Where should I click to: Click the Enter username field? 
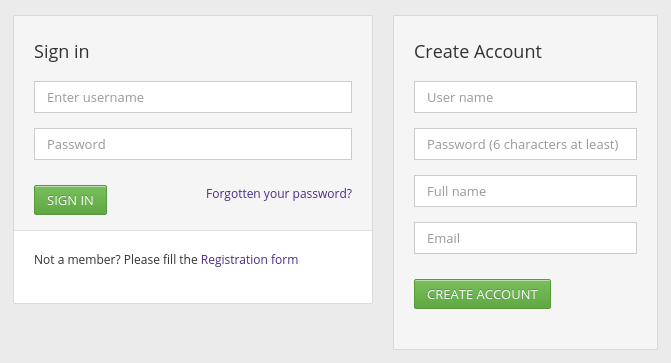pyautogui.click(x=193, y=97)
